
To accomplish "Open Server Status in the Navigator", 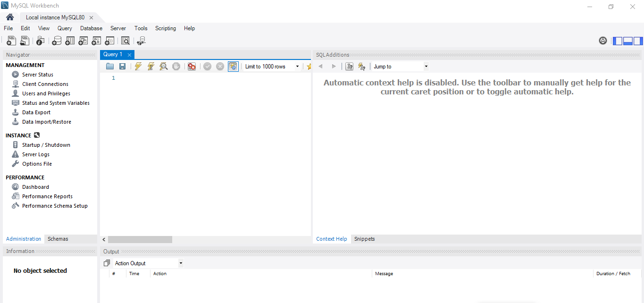I will (37, 75).
